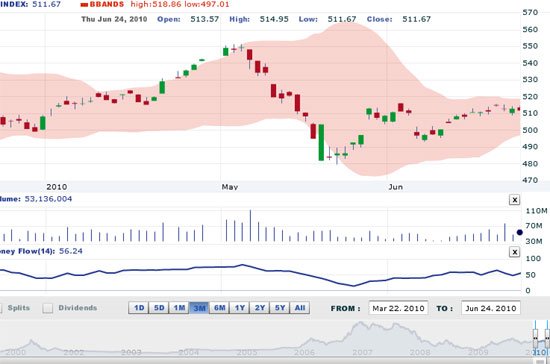The width and height of the screenshot is (550, 364).
Task: Click the Splits checkbox label
Action: point(19,308)
